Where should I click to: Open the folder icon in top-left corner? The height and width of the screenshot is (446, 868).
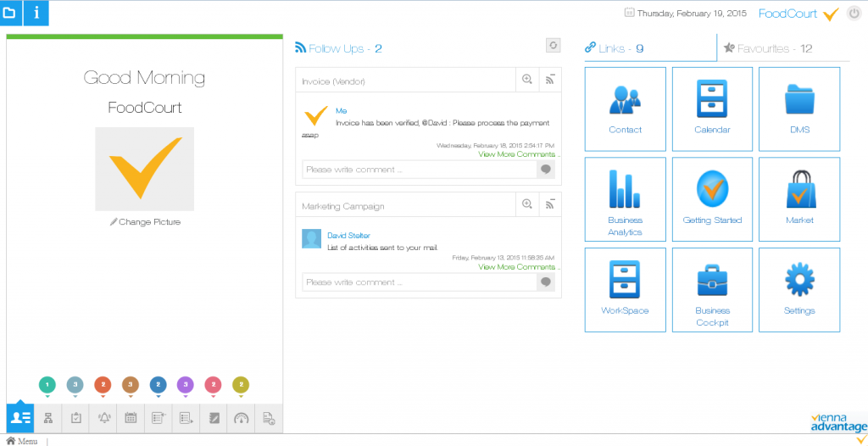click(x=10, y=13)
